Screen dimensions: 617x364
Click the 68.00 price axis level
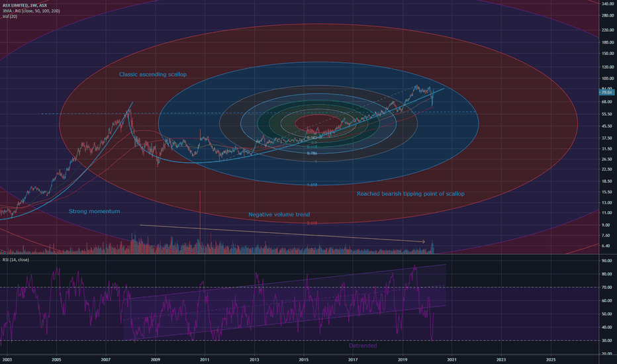(607, 102)
